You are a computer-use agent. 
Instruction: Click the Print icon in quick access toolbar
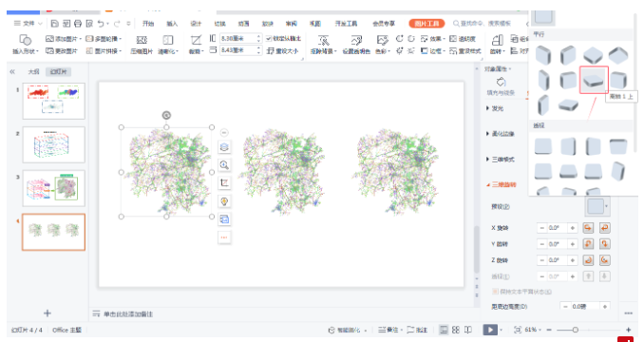tap(78, 24)
